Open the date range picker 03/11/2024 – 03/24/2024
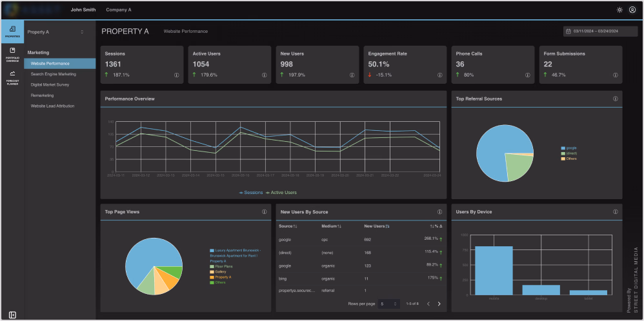 pyautogui.click(x=600, y=31)
